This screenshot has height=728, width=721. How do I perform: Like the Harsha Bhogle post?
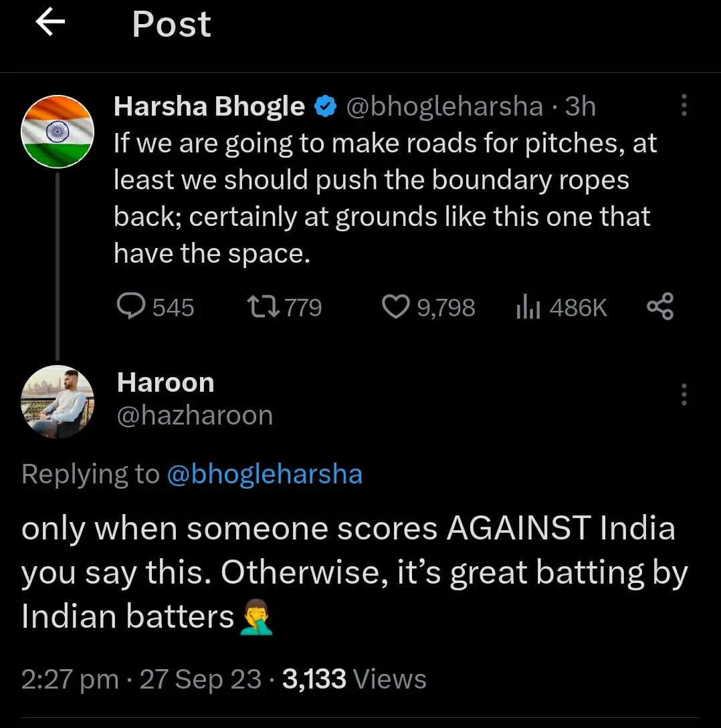[x=428, y=307]
